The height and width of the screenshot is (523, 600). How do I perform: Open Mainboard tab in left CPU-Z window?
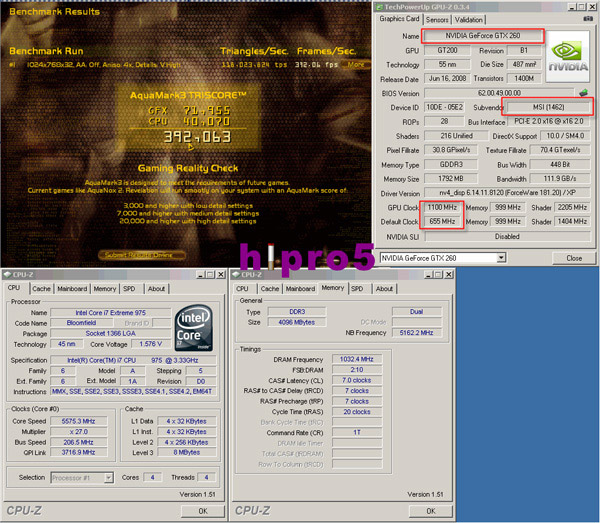[x=72, y=289]
